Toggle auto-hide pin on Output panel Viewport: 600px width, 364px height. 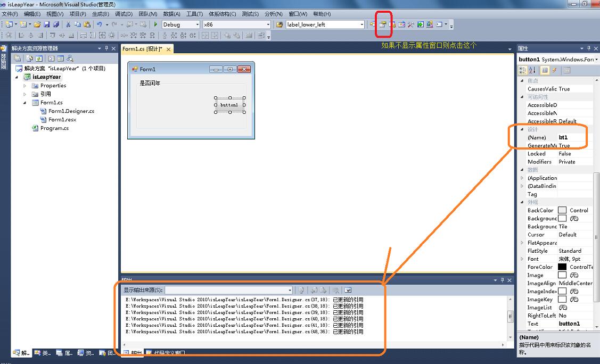coord(503,280)
